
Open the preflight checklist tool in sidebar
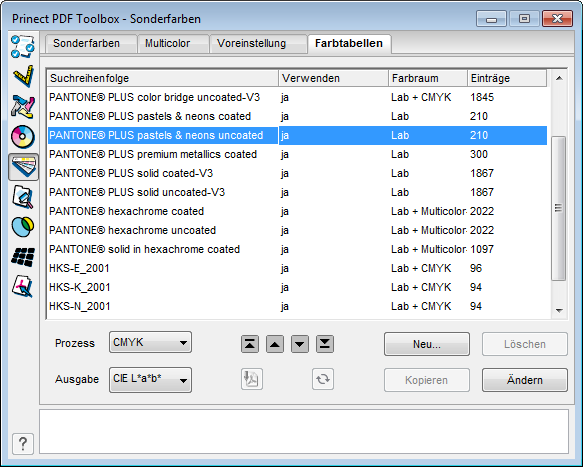(23, 46)
